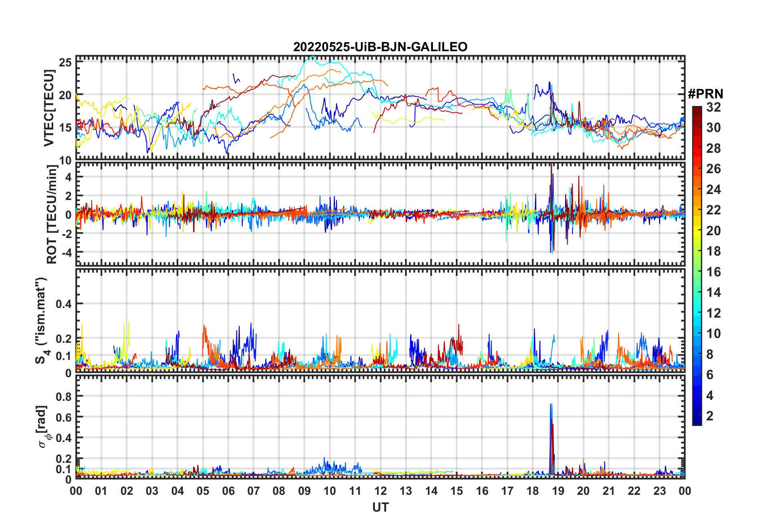
Task: Click x-axis hour label "15"
Action: point(457,491)
